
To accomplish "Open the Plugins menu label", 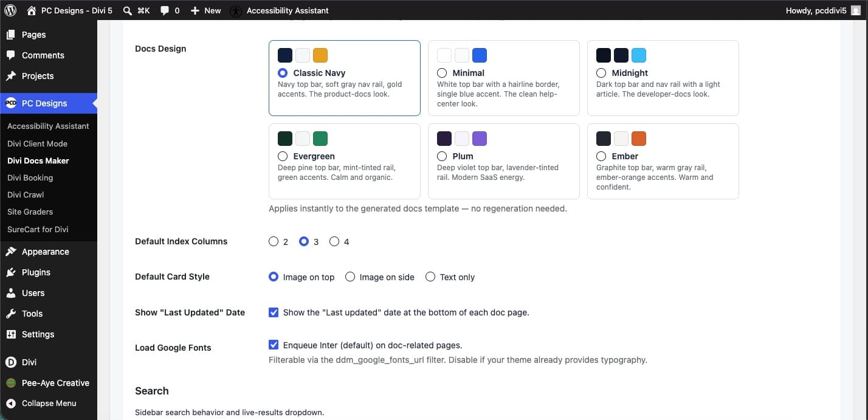I will (36, 272).
